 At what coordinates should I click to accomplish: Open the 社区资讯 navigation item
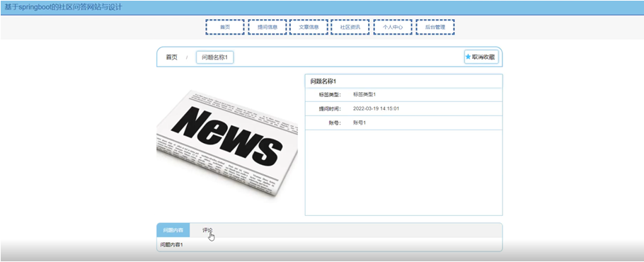[350, 27]
